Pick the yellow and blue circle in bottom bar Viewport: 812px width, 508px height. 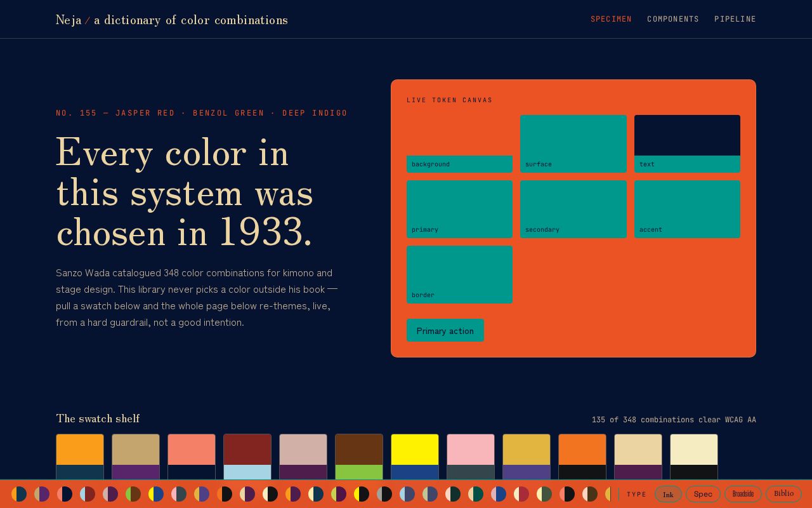click(156, 494)
